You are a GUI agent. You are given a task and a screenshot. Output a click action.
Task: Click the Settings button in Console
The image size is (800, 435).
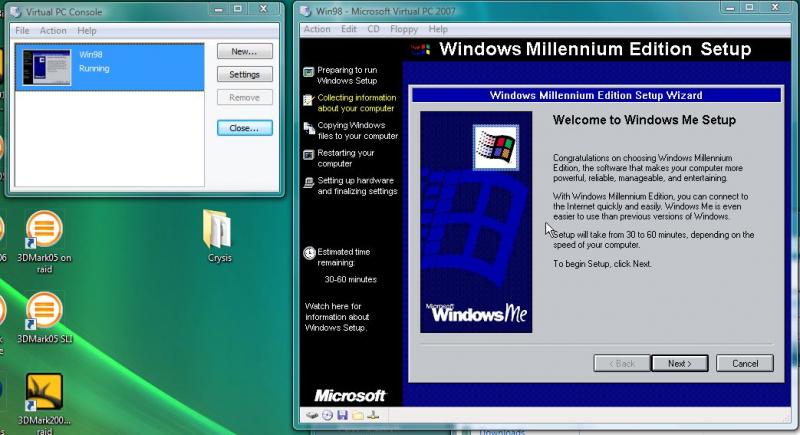(x=245, y=74)
